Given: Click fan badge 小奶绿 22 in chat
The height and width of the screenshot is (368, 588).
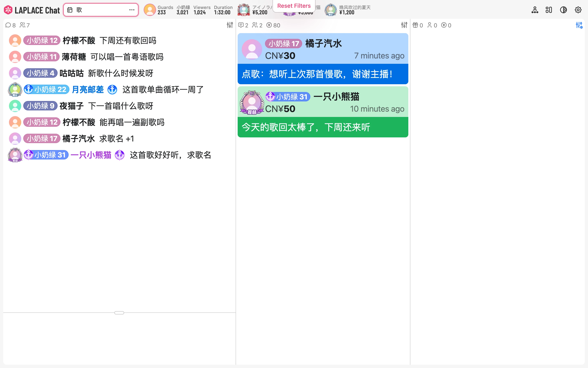Looking at the screenshot, I should click(46, 90).
